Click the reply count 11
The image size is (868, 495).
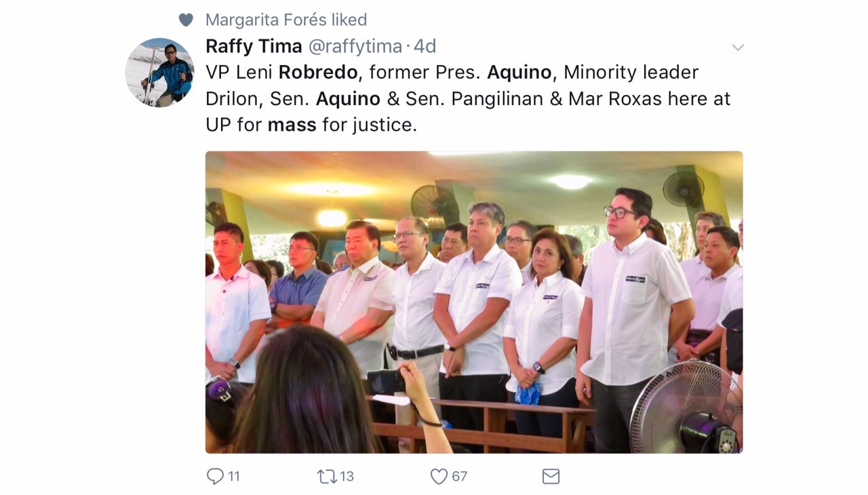coord(234,477)
